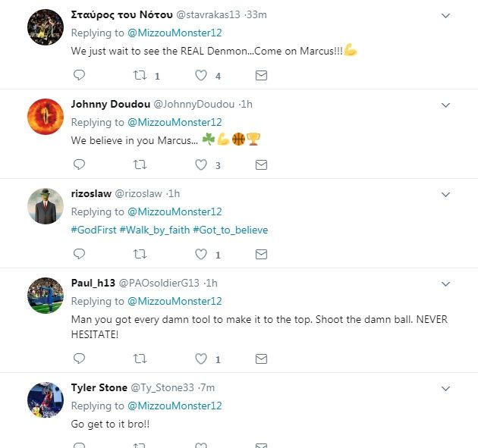Image resolution: width=478 pixels, height=448 pixels.
Task: Open the #GodFirst hashtag
Action: coord(93,230)
